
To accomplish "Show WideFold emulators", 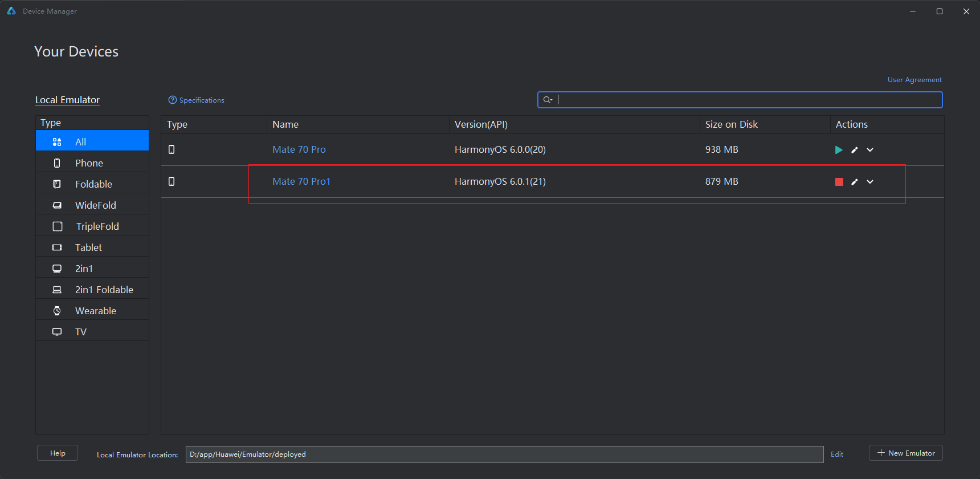I will (95, 205).
